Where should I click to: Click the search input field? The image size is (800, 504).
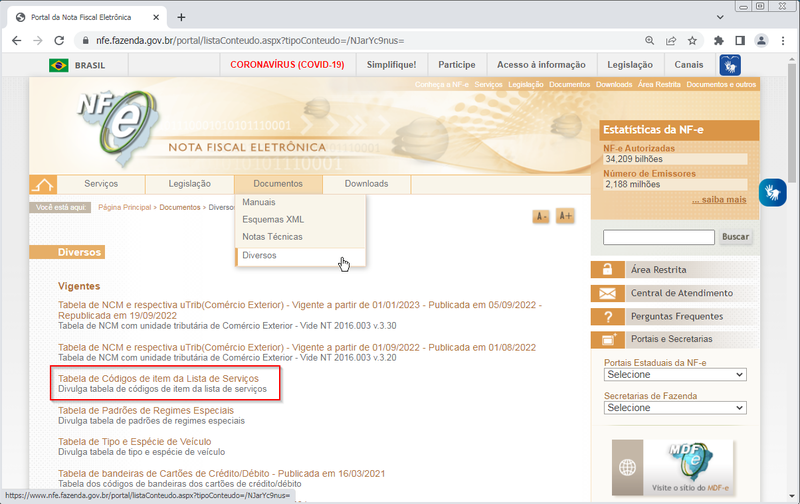pyautogui.click(x=659, y=237)
